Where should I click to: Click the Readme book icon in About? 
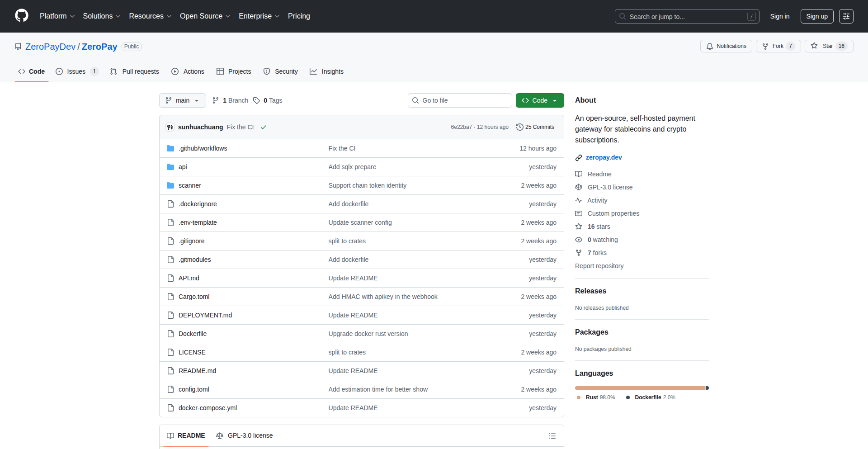click(579, 174)
